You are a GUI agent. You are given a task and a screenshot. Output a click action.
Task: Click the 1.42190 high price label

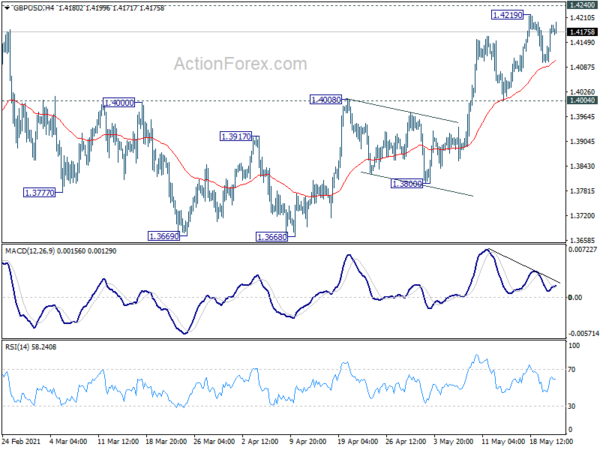click(x=507, y=15)
